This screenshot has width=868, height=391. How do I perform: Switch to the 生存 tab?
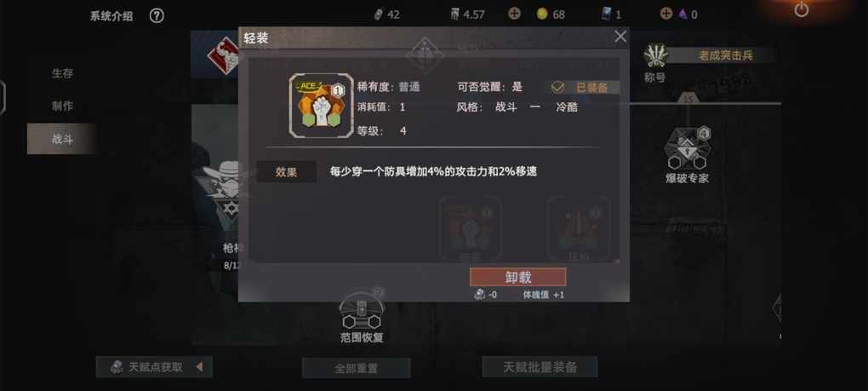click(x=62, y=73)
